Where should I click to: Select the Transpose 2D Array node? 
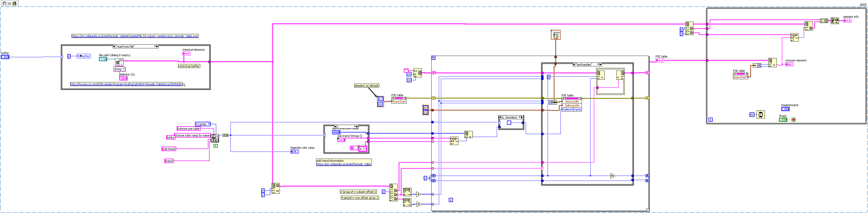point(835,21)
